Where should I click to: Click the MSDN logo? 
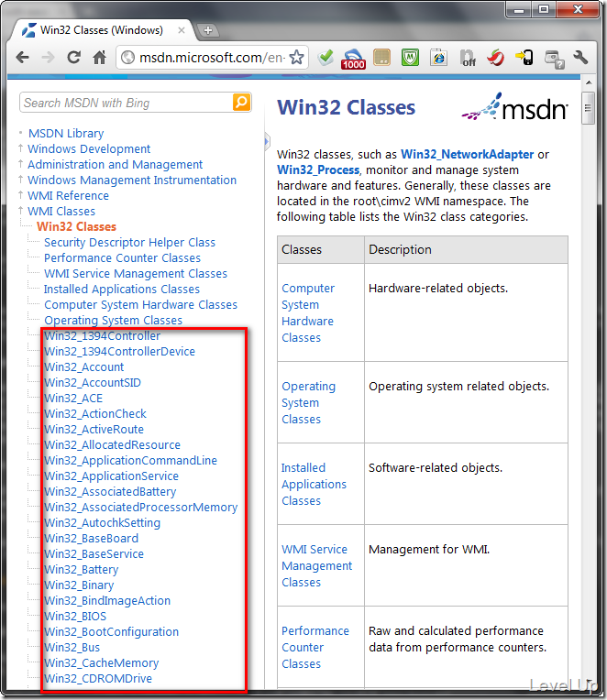tap(514, 107)
